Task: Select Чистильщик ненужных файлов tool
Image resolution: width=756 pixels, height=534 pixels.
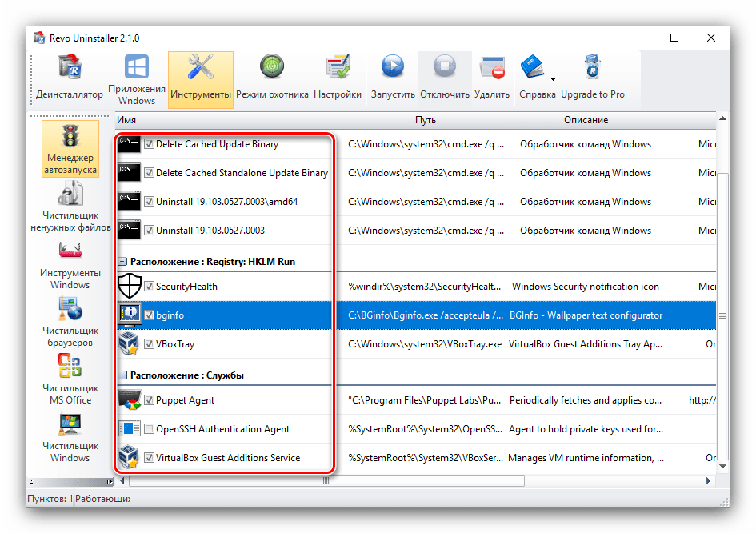Action: (x=70, y=207)
